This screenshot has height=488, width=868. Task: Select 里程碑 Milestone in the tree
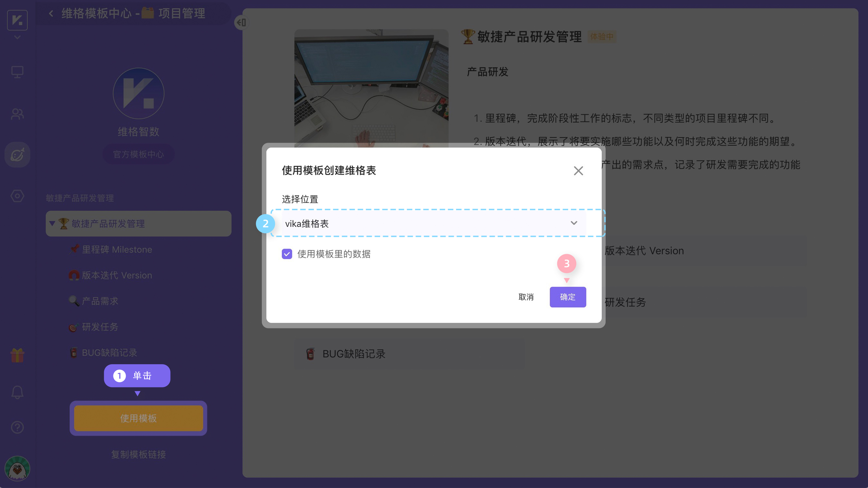coord(116,249)
